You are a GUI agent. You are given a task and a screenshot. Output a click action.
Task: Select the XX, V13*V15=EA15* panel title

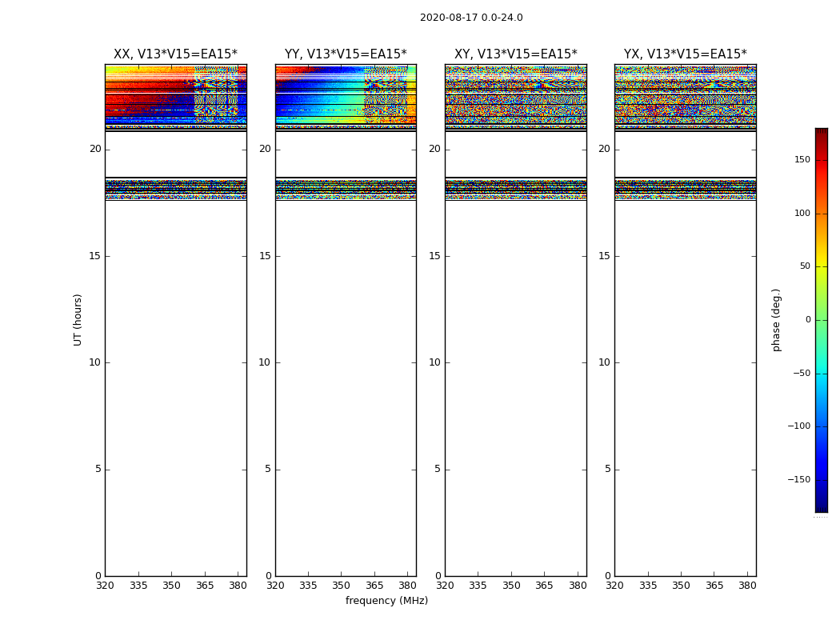pyautogui.click(x=175, y=54)
